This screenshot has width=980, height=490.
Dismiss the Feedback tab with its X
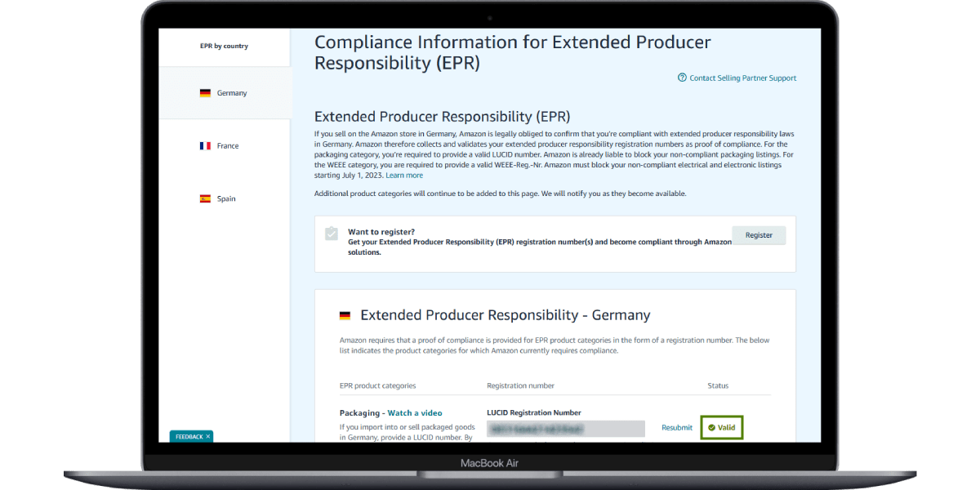[x=207, y=437]
